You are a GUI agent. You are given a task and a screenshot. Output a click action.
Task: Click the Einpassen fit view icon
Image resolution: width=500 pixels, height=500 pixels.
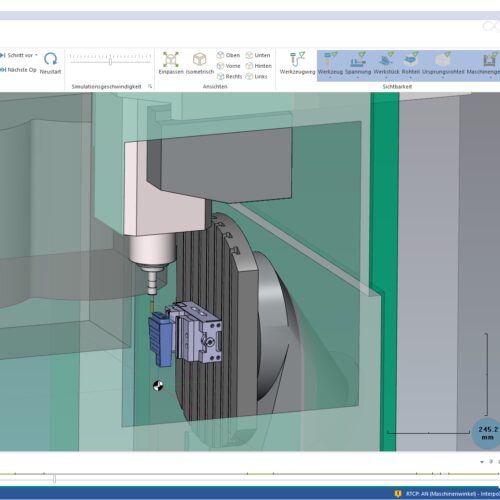coord(171,59)
